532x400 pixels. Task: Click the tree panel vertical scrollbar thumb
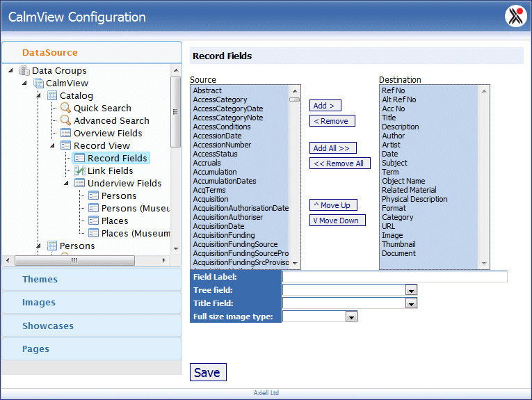[175, 112]
